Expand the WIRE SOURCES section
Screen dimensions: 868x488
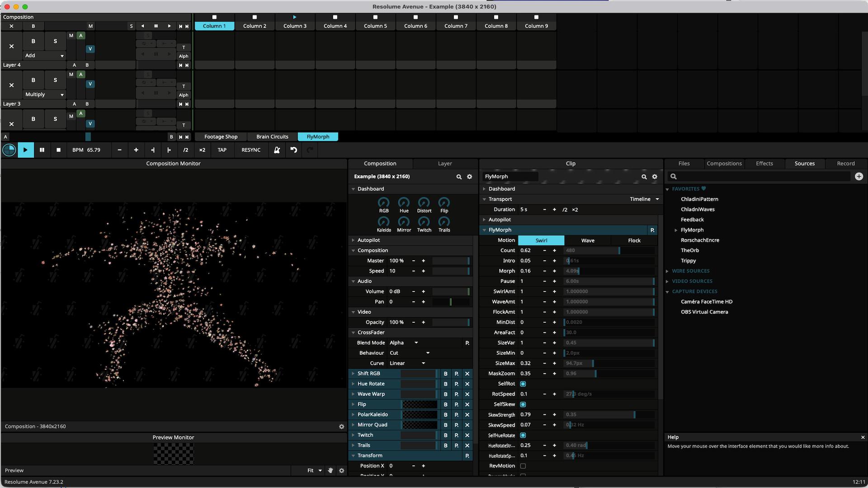point(690,271)
